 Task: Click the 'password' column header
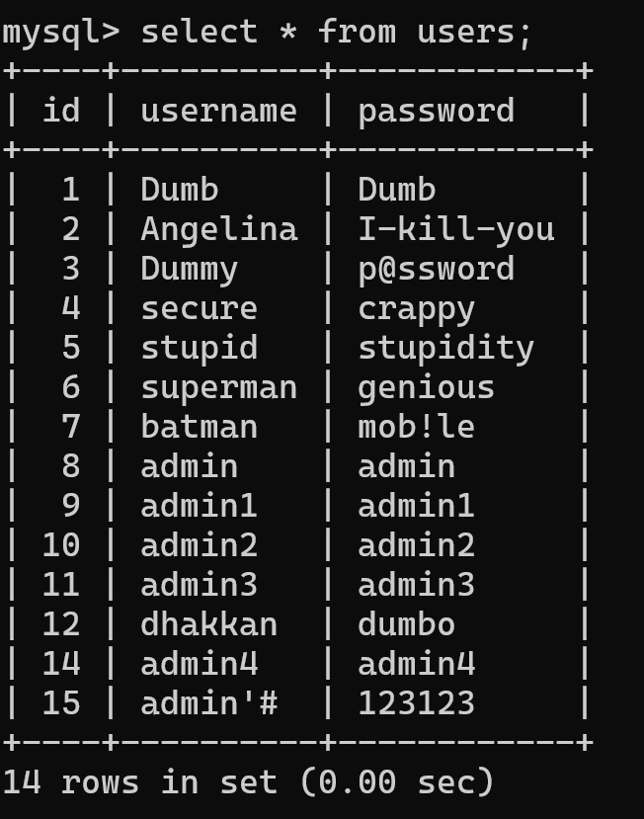(437, 113)
